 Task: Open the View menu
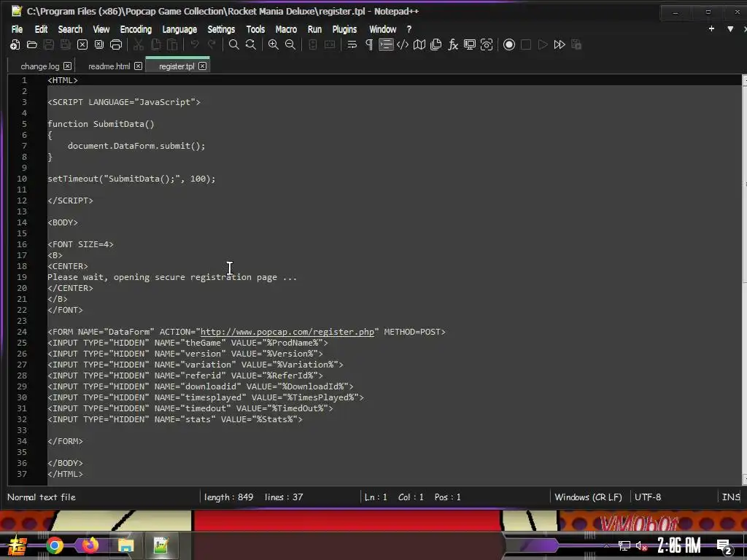[x=101, y=29]
